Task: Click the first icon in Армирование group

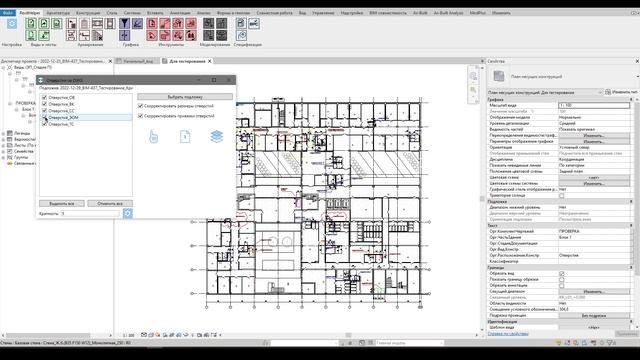Action: [71, 23]
